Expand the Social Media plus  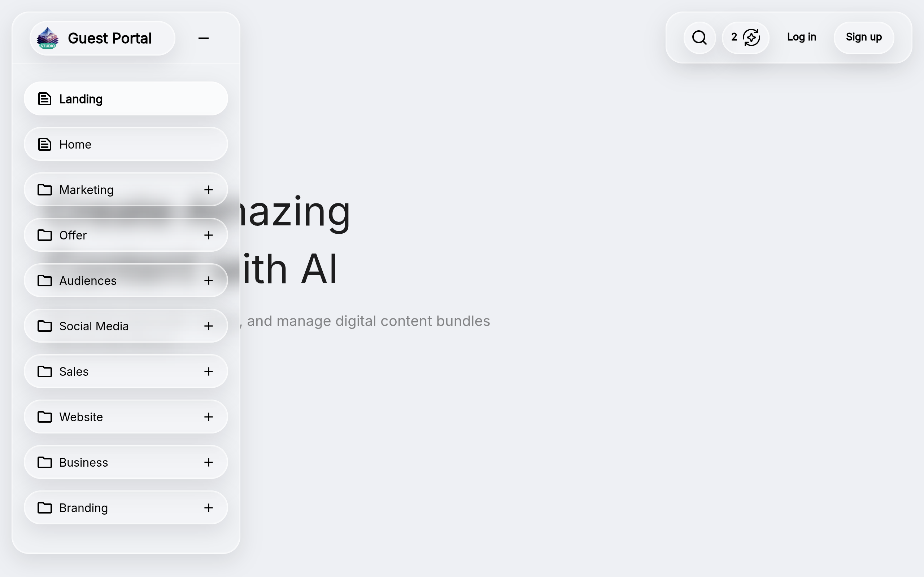(209, 326)
